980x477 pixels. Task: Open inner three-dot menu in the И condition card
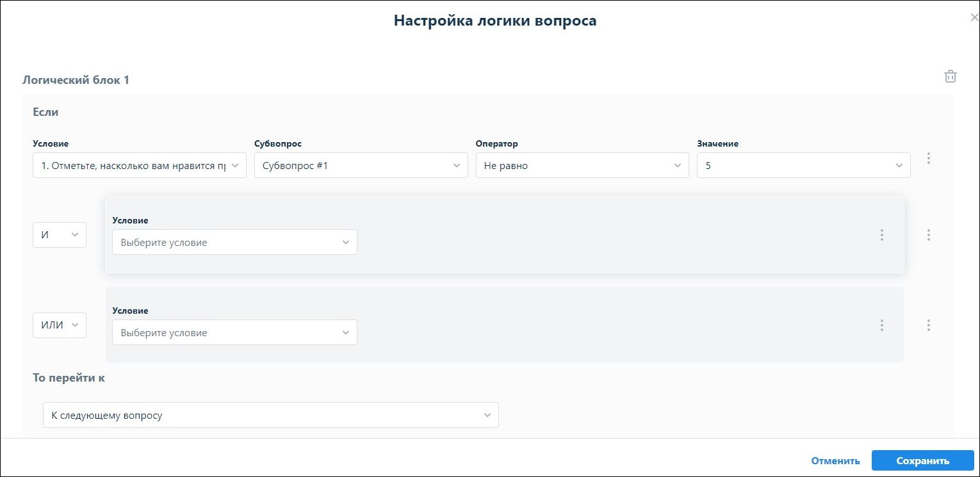881,235
